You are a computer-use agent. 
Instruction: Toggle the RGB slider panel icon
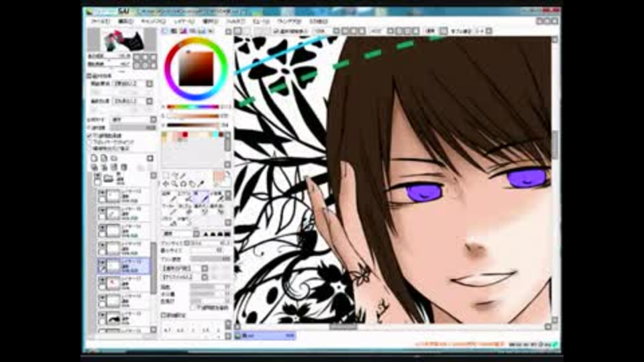[x=174, y=32]
